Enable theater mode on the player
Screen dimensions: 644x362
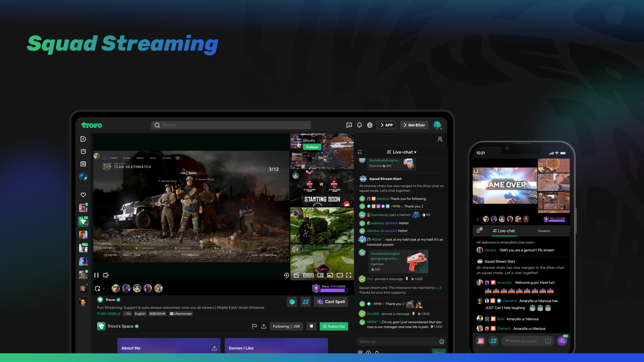(x=339, y=275)
